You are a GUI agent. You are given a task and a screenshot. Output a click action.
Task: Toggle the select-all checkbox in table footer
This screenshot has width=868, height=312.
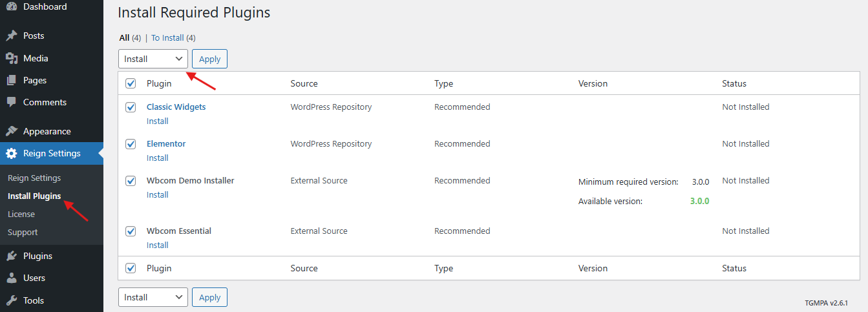(131, 268)
